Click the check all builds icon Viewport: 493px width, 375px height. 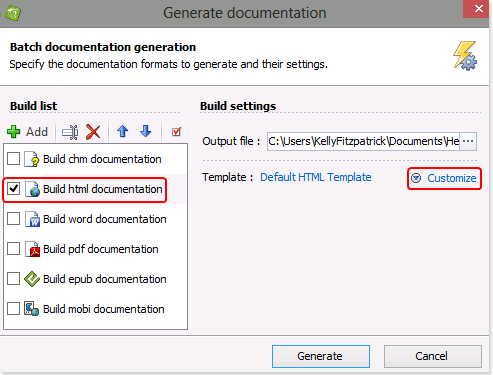(176, 132)
